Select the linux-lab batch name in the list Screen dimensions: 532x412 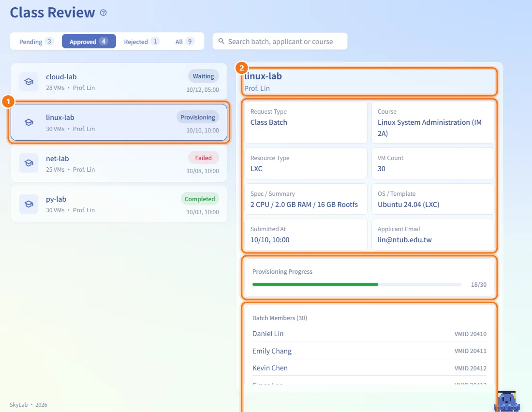pyautogui.click(x=60, y=118)
